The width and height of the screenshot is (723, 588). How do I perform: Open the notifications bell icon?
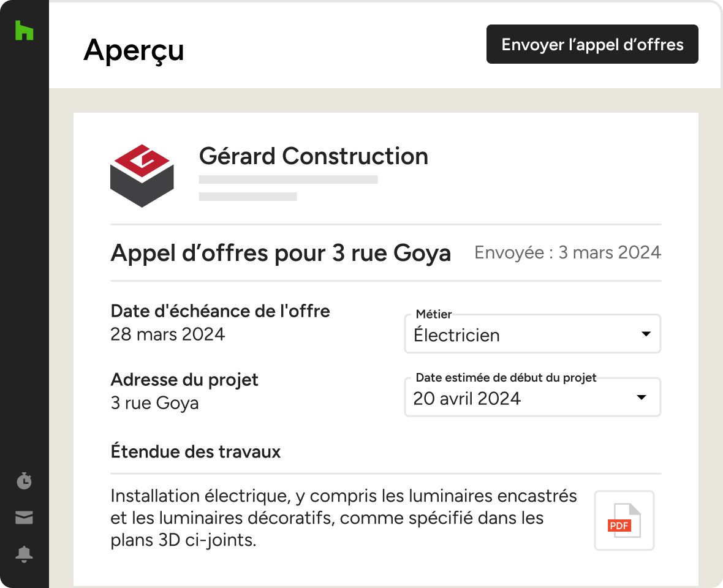click(x=24, y=554)
